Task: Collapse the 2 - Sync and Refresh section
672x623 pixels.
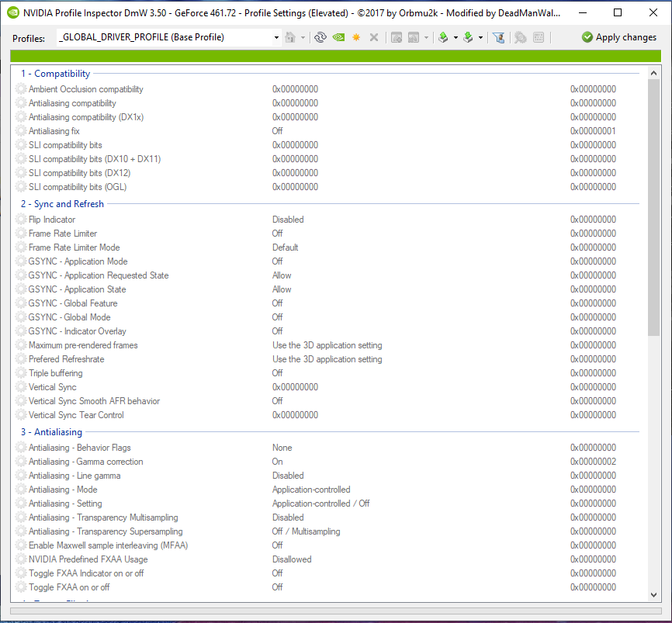Action: (x=63, y=204)
